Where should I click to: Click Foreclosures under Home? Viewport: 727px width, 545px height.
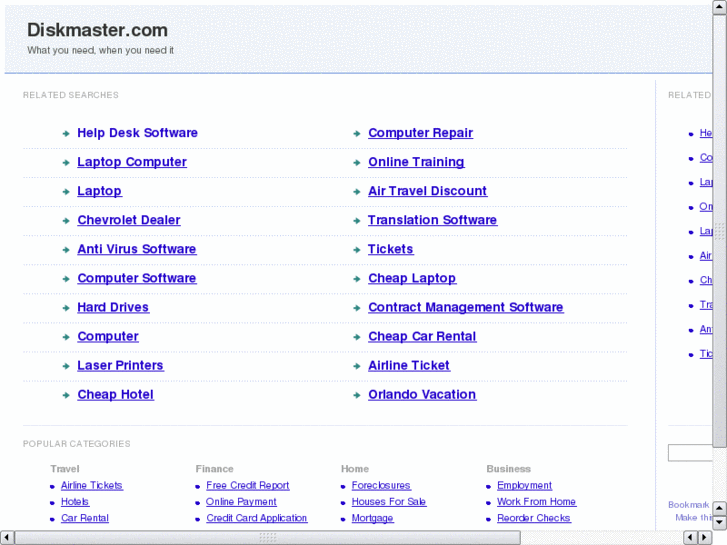(x=381, y=486)
